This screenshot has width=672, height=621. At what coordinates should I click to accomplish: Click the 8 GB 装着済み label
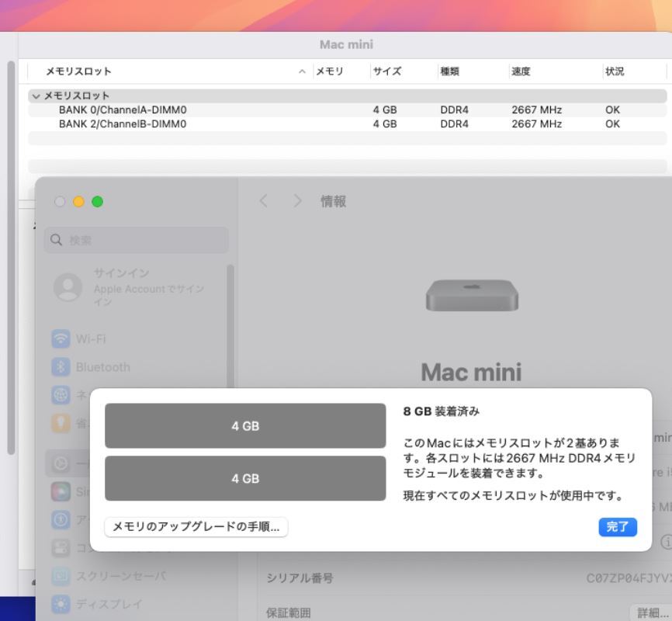pyautogui.click(x=441, y=411)
